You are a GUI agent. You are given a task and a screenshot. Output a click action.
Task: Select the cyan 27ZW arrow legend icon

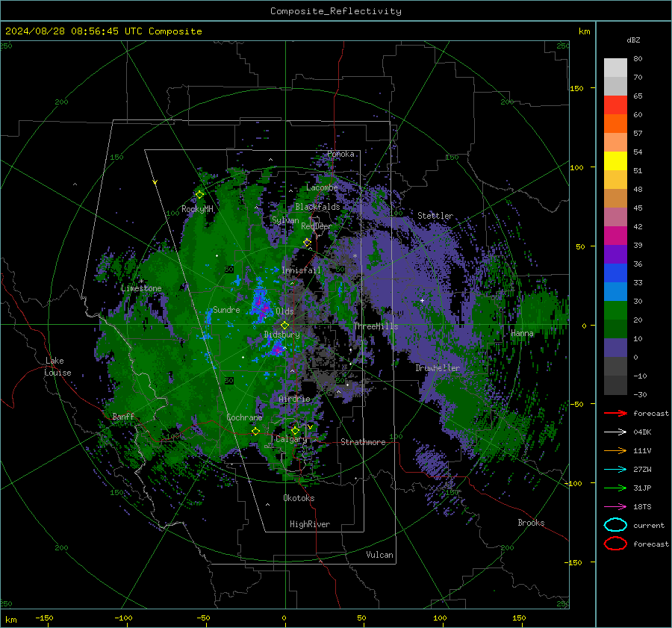coord(615,470)
